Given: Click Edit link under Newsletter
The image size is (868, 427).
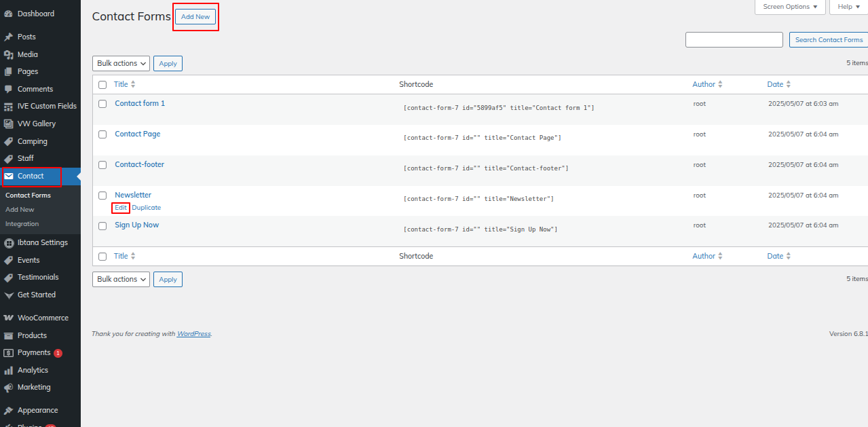Looking at the screenshot, I should (x=121, y=208).
